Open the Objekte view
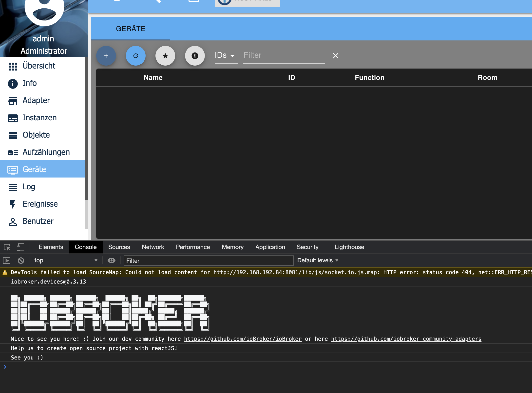 tap(36, 135)
